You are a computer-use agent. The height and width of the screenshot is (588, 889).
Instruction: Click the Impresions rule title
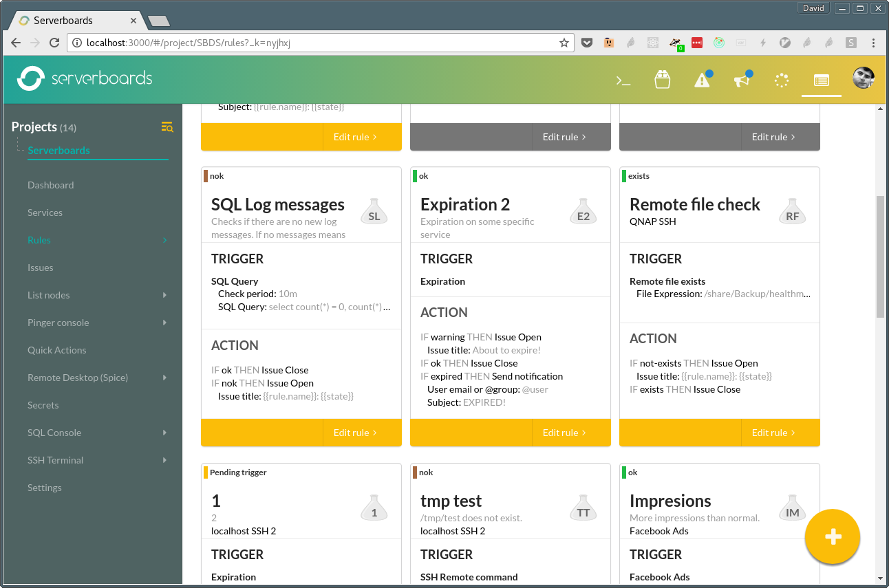point(670,501)
